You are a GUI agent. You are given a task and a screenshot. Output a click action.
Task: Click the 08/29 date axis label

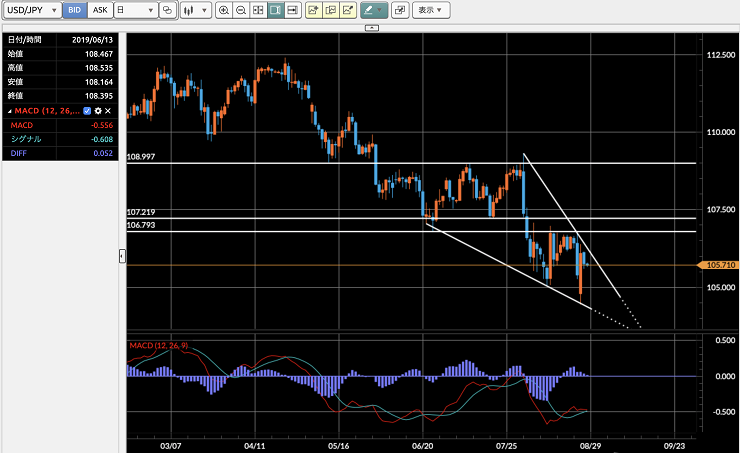pyautogui.click(x=590, y=446)
